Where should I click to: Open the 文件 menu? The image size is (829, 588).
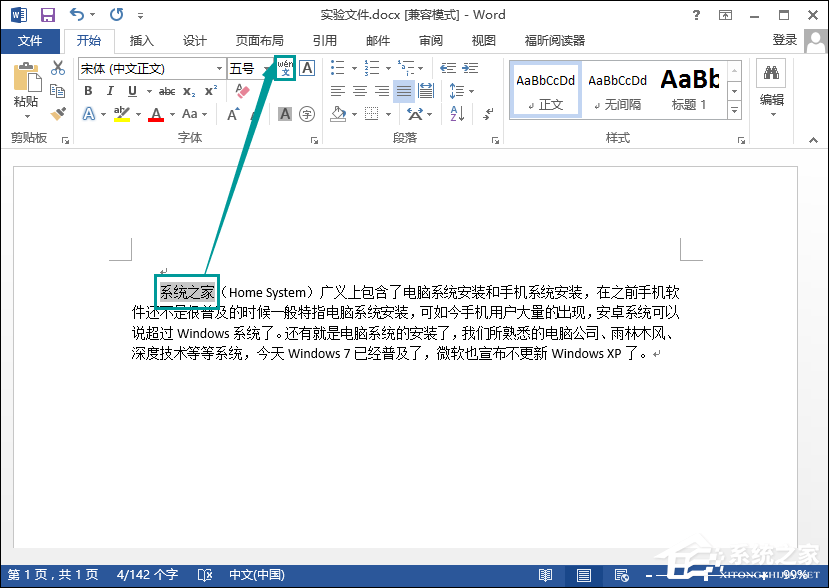pyautogui.click(x=31, y=41)
